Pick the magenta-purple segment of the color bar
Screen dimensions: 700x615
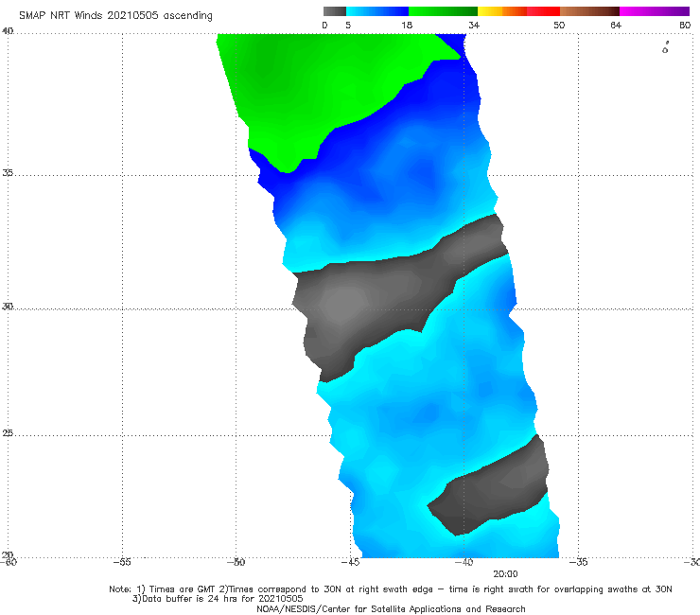tap(655, 11)
